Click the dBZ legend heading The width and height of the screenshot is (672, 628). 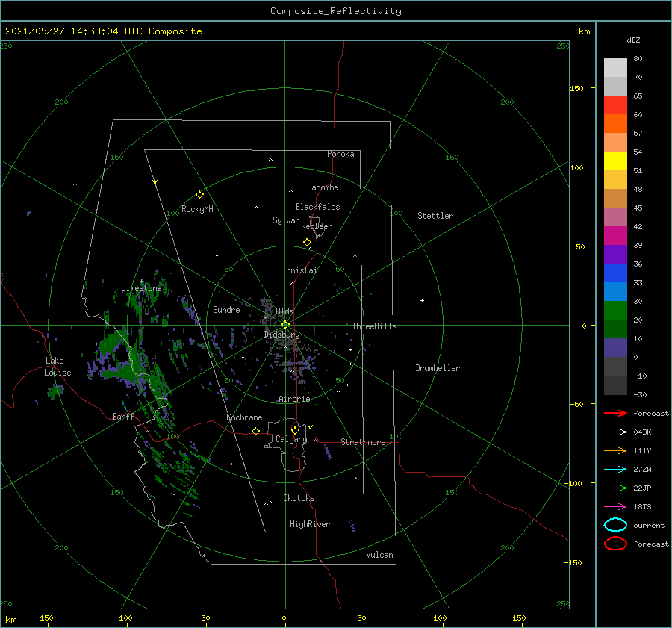click(x=633, y=40)
